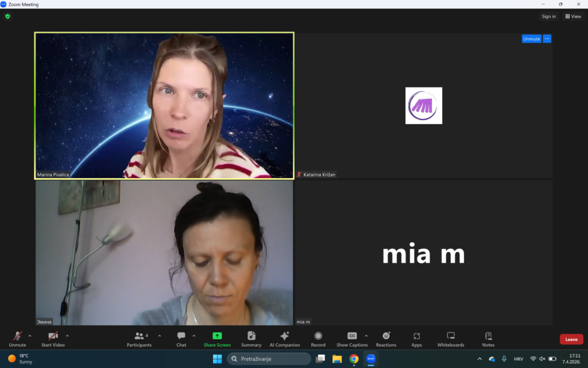Open the Participants panel
Viewport: 588px width, 368px height.
pyautogui.click(x=139, y=339)
